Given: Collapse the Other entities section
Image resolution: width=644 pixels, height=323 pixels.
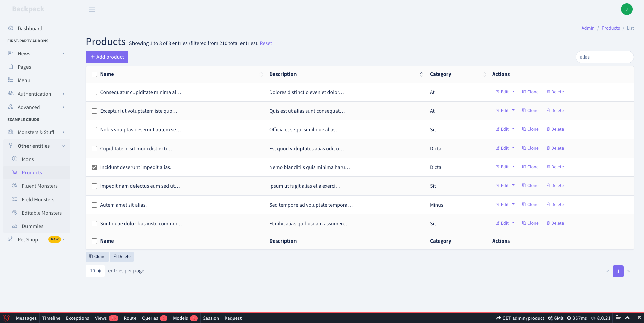Looking at the screenshot, I should 37,146.
